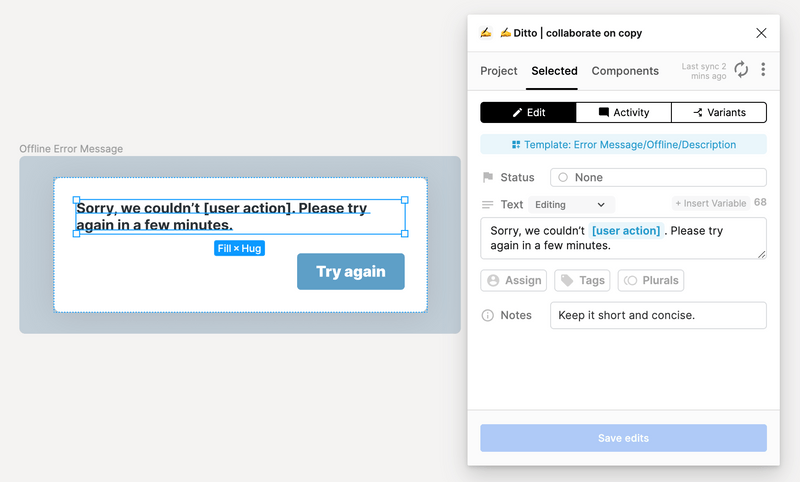
Task: Close the Ditto plugin panel
Action: coord(761,33)
